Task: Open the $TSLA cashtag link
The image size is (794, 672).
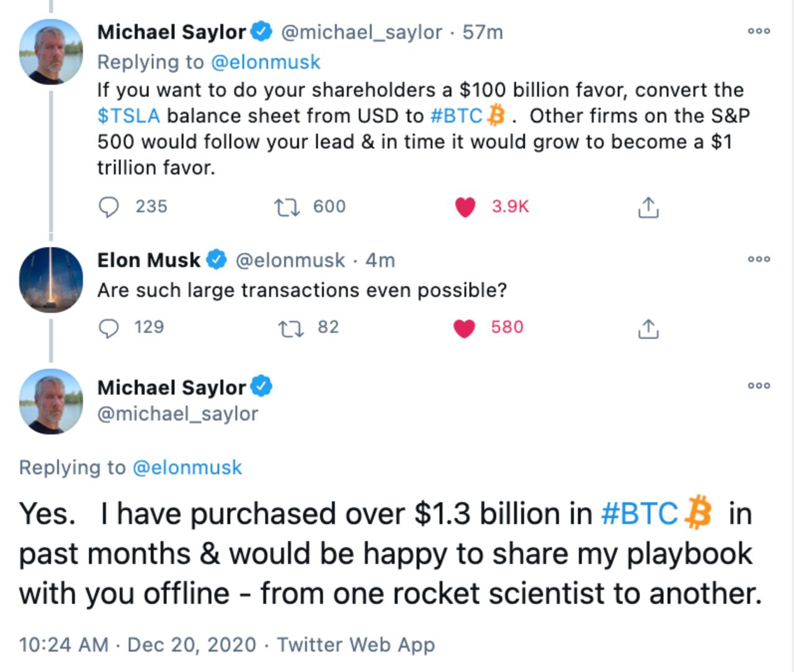Action: tap(128, 116)
